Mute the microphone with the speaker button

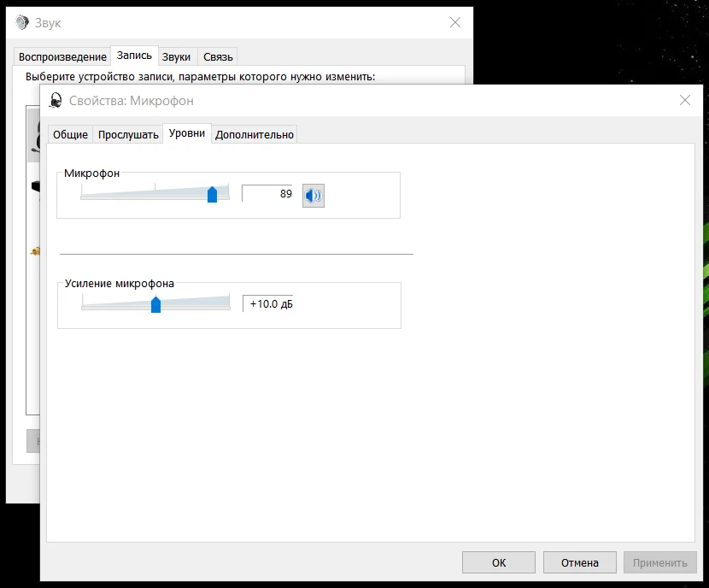[313, 196]
